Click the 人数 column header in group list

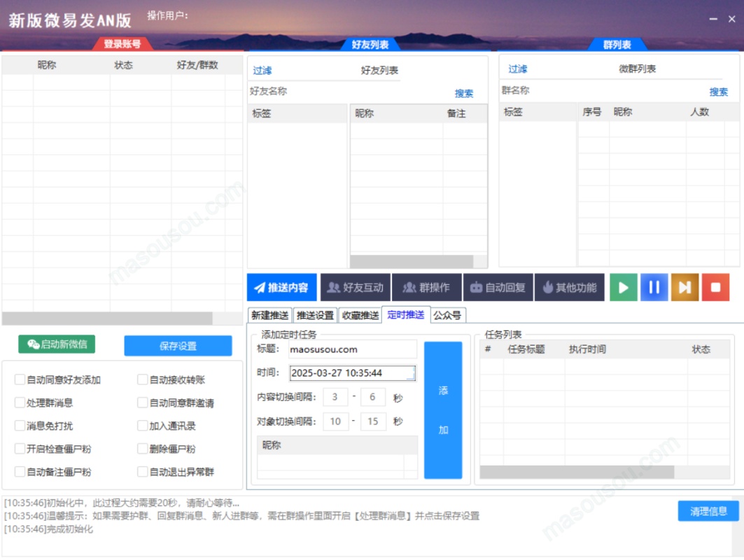click(x=699, y=112)
